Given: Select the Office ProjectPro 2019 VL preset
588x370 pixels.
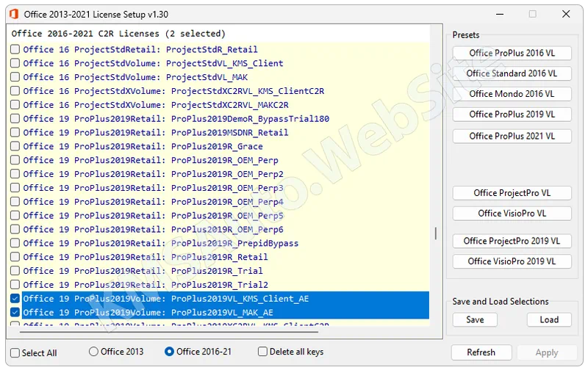Looking at the screenshot, I should pos(512,241).
